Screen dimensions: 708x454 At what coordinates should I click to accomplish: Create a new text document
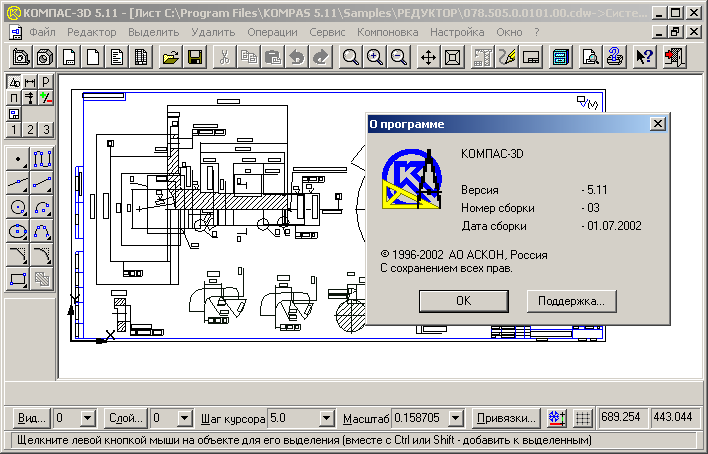point(116,57)
